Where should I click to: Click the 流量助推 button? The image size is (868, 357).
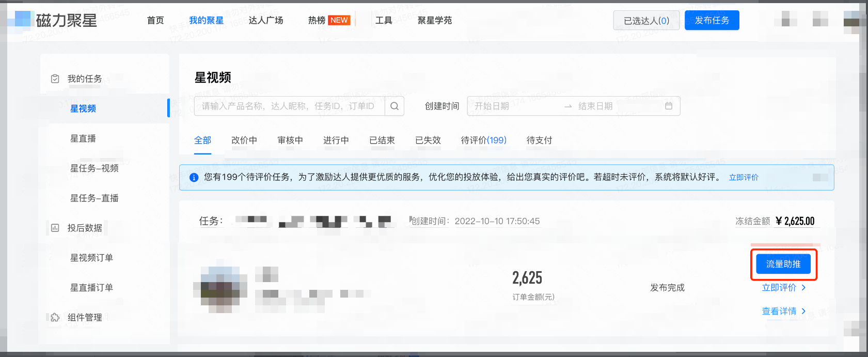pyautogui.click(x=783, y=264)
